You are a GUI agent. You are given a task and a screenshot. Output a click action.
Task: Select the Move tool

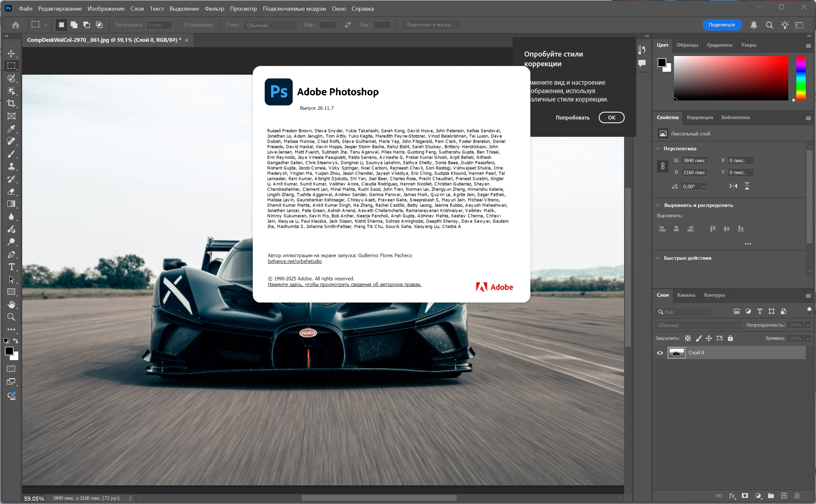(x=11, y=53)
